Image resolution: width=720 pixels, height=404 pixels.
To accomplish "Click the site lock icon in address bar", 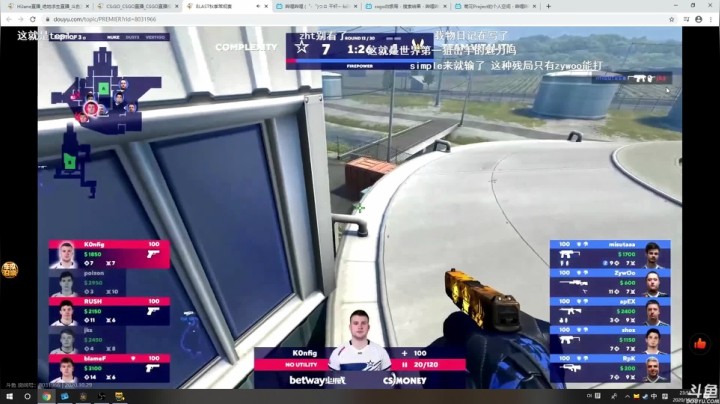I will (x=47, y=19).
